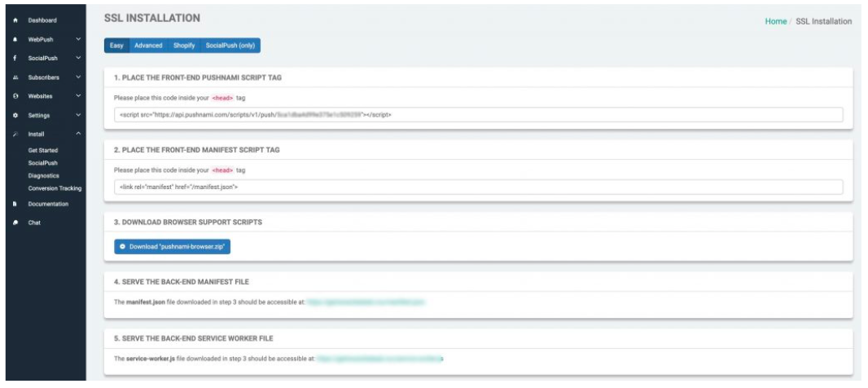Switch to SocialPush (only) tab

pos(230,46)
